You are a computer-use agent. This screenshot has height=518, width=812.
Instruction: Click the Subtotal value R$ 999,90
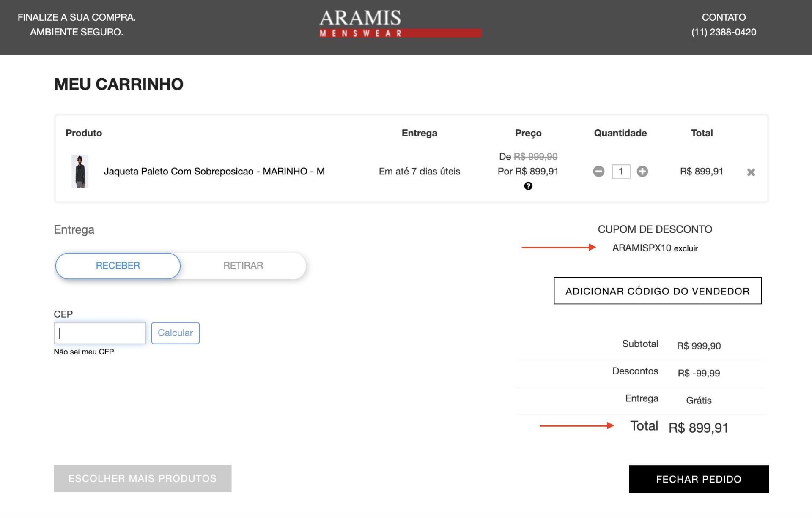699,346
